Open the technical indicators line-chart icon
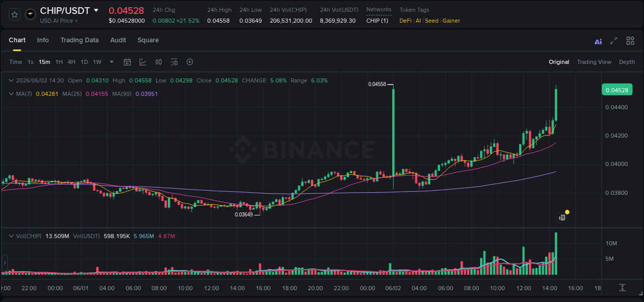Viewport: 644px width, 302px height. (x=143, y=62)
